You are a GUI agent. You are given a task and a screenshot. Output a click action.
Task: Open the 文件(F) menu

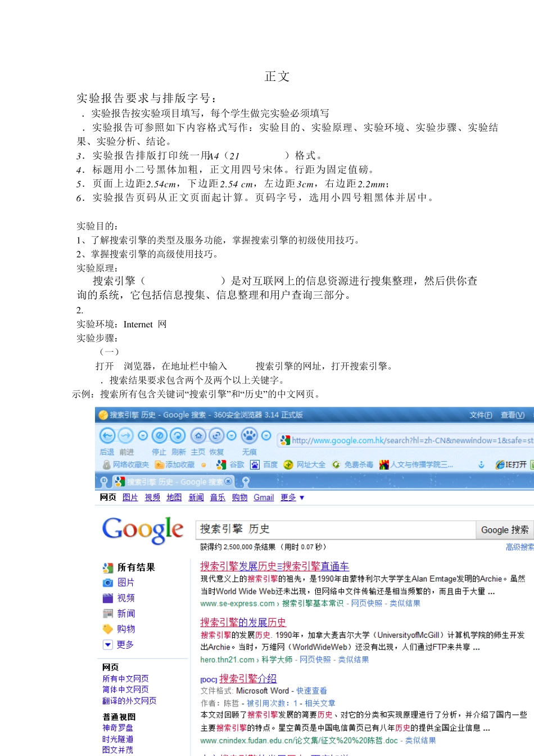(x=481, y=415)
